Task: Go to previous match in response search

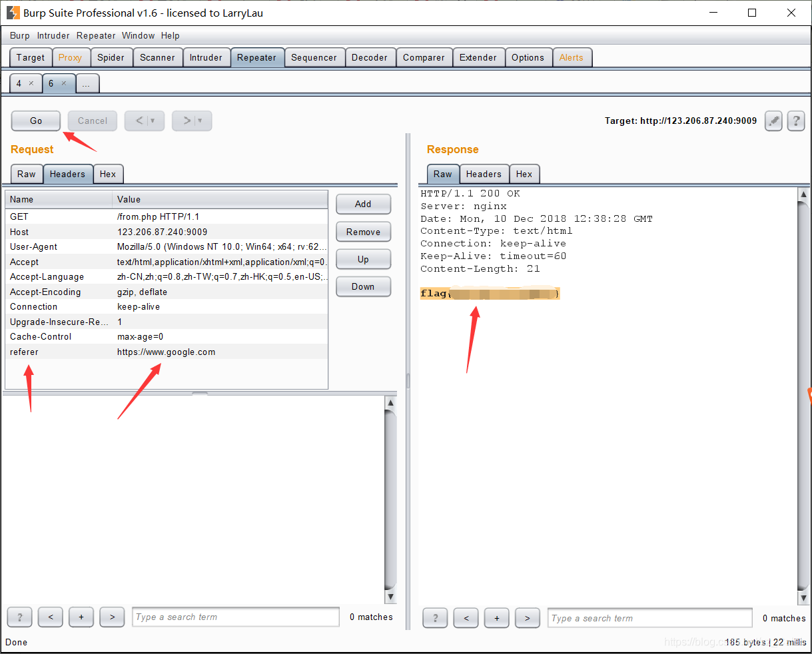Action: click(x=466, y=618)
